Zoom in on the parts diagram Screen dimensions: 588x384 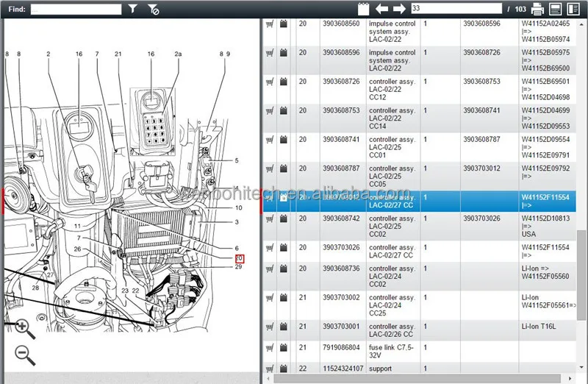coord(25,330)
